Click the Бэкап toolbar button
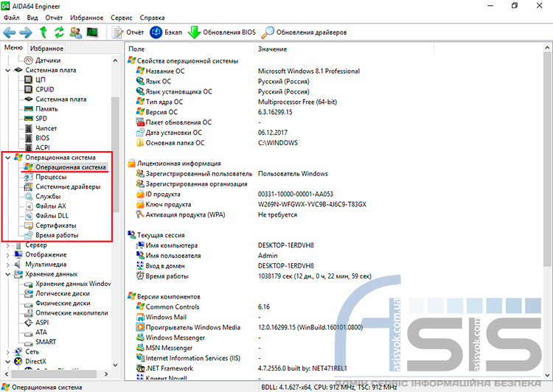 pos(166,32)
